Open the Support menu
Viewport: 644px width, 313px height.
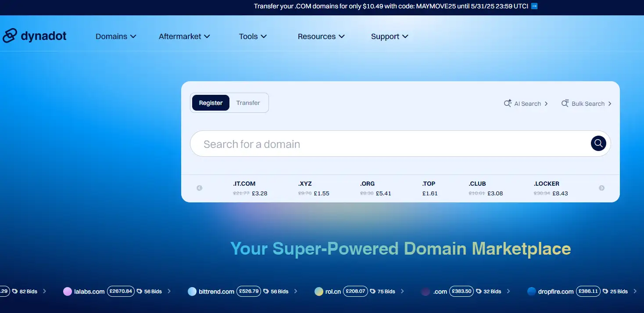pos(390,36)
